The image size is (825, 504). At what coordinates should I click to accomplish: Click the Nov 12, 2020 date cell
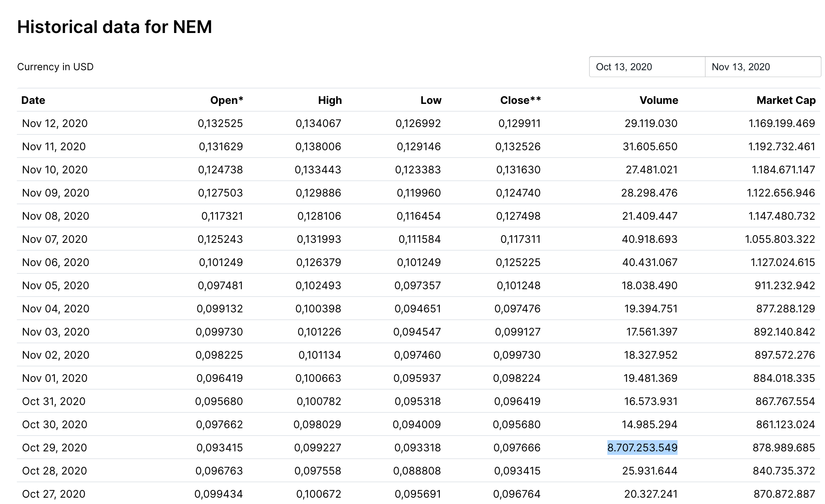coord(55,124)
